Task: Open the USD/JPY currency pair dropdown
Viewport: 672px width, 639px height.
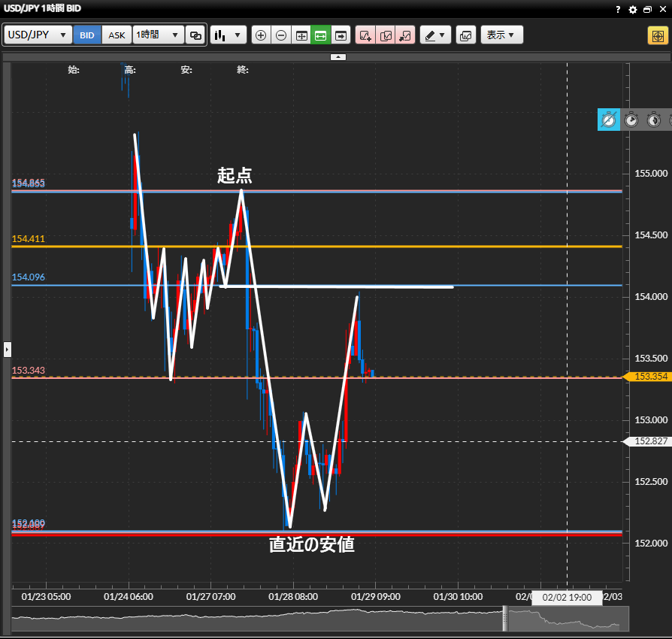Action: tap(38, 35)
